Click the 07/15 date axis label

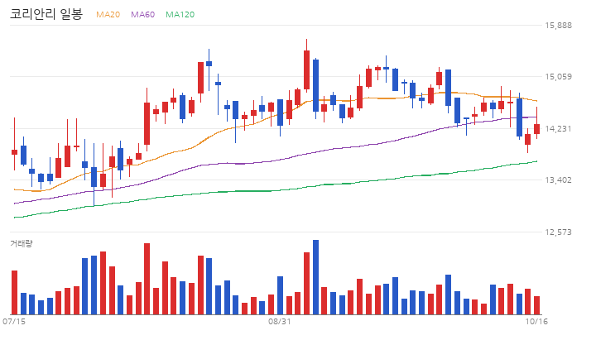(x=14, y=322)
